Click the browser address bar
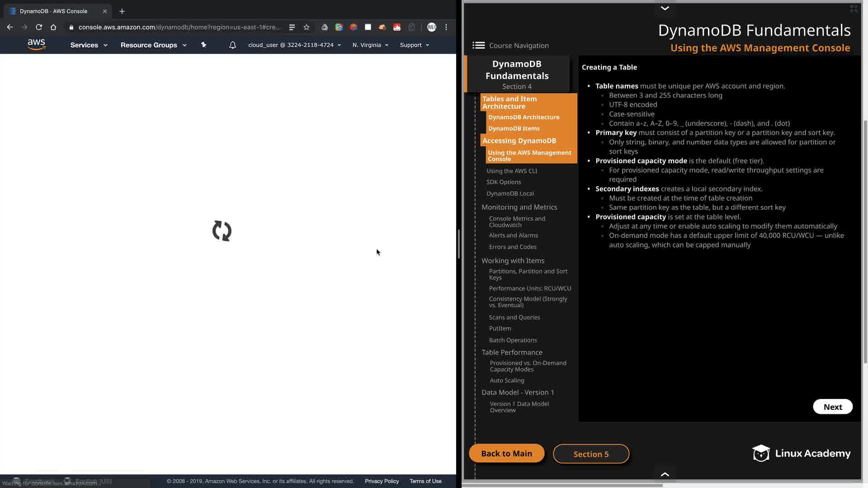This screenshot has width=868, height=488. coord(179,27)
